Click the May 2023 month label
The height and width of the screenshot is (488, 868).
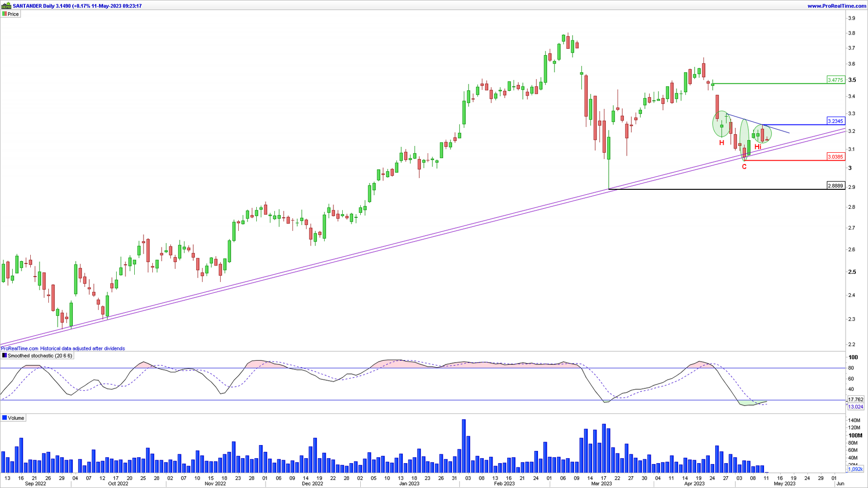(x=785, y=484)
